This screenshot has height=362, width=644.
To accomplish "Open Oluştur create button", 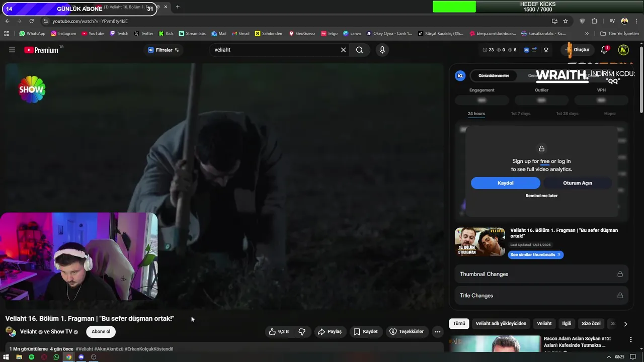I will [578, 50].
